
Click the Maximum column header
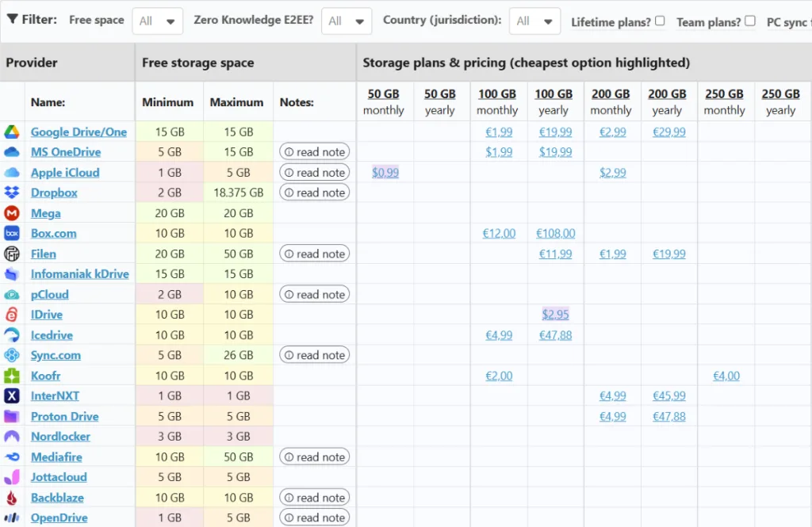pyautogui.click(x=236, y=102)
